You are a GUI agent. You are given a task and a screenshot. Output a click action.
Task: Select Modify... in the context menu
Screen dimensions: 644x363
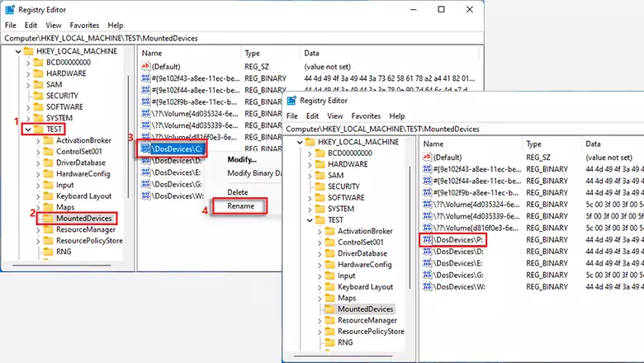coord(242,159)
